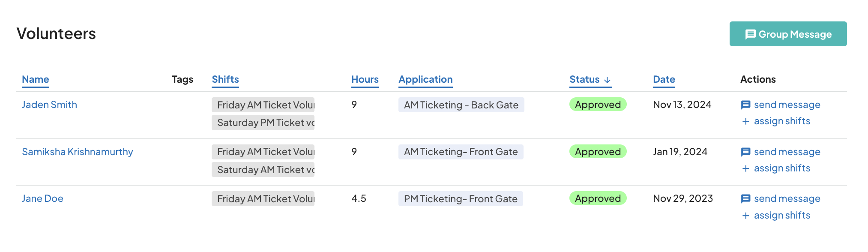
Task: Sort volunteers by Shifts column
Action: (225, 79)
